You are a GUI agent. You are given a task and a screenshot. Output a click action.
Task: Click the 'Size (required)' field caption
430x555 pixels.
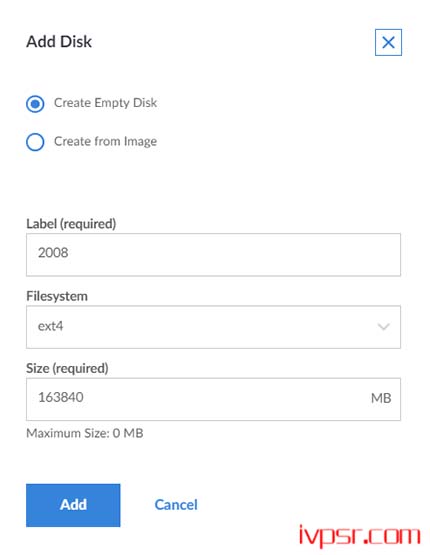click(67, 368)
